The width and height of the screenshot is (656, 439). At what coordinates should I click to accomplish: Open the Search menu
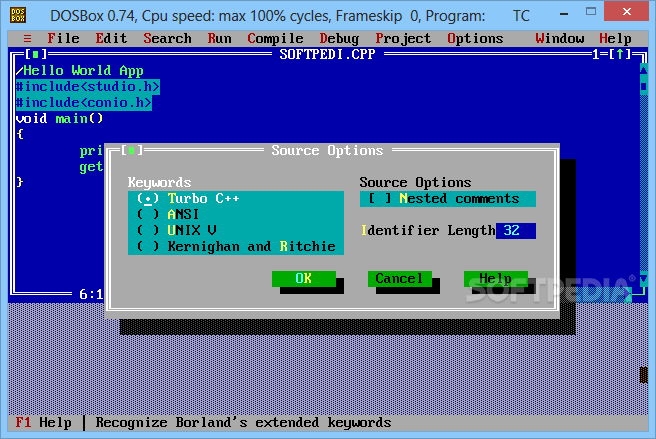(x=167, y=39)
